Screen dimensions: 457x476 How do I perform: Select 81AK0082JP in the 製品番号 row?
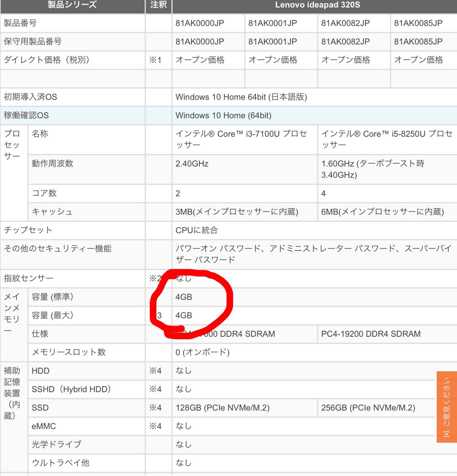point(345,23)
